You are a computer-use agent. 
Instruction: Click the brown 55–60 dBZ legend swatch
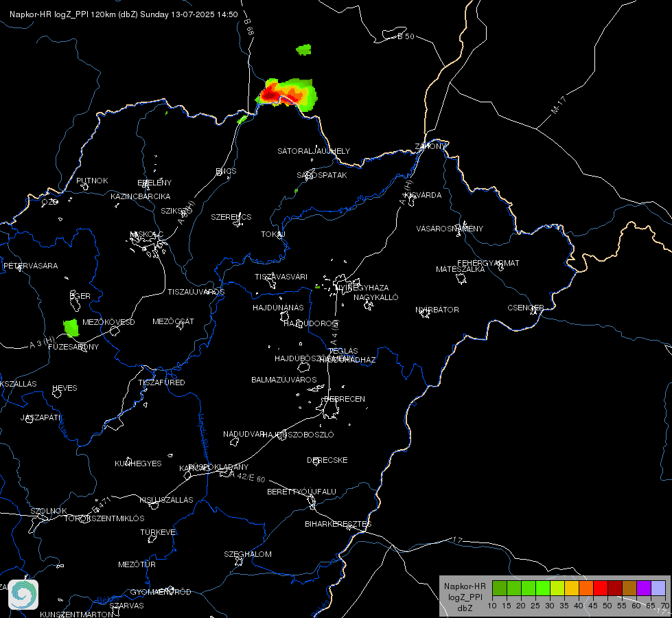tap(629, 588)
